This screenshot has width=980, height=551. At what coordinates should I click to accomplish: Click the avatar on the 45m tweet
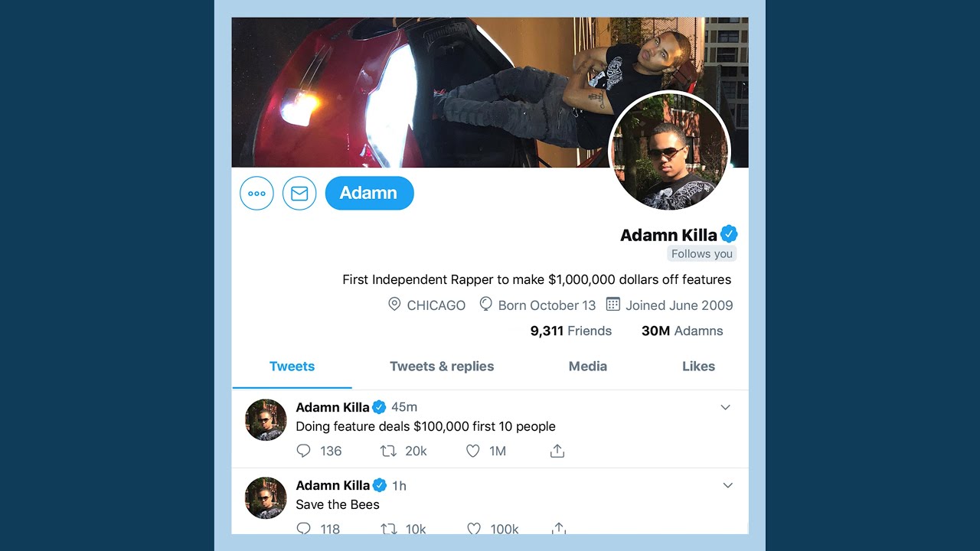click(266, 419)
